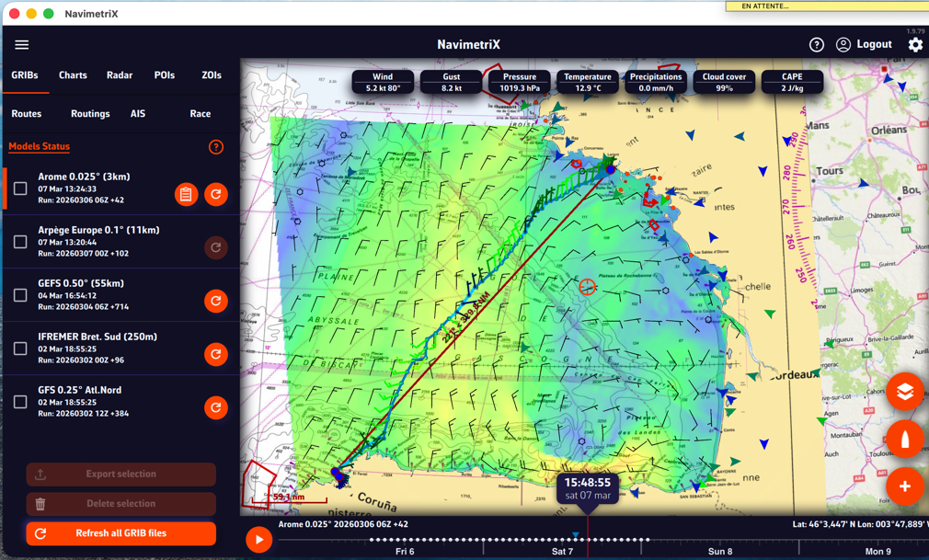
Task: Click Refresh all GRIB files button
Action: pos(121,533)
